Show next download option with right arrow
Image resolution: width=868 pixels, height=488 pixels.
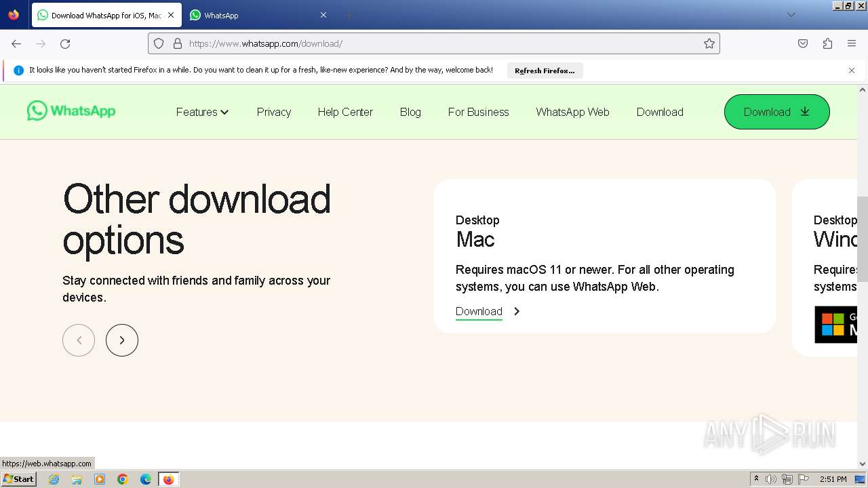tap(122, 340)
